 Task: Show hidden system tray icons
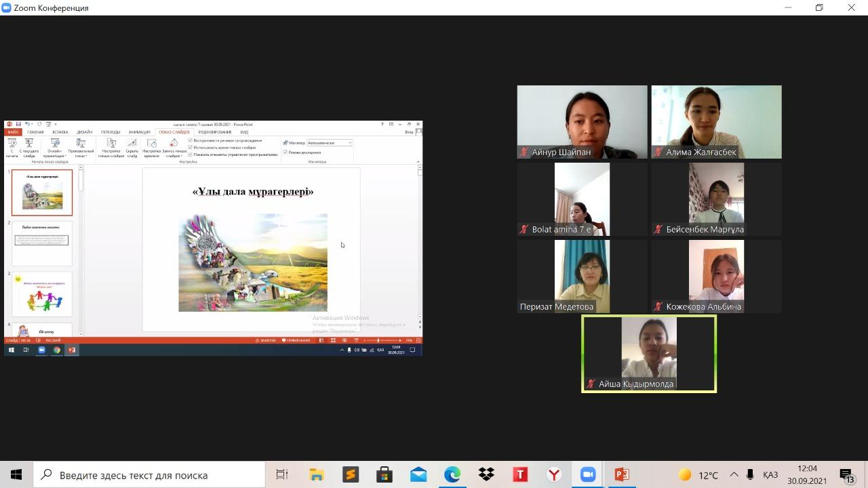pyautogui.click(x=734, y=474)
